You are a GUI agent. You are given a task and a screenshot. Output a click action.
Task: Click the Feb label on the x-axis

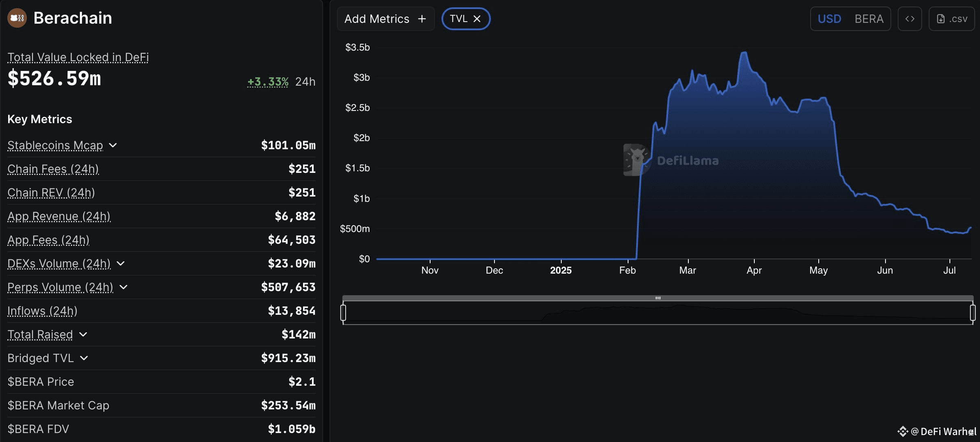627,270
